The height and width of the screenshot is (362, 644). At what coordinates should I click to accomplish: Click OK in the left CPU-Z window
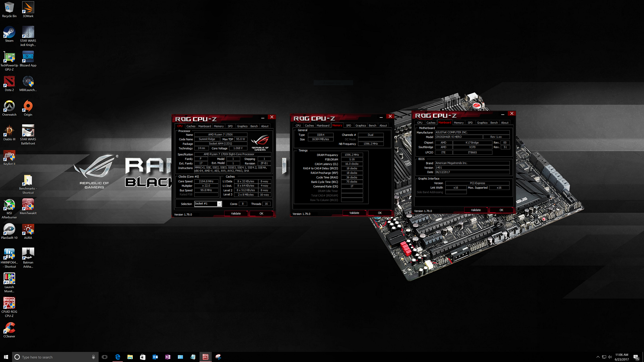[x=261, y=214]
